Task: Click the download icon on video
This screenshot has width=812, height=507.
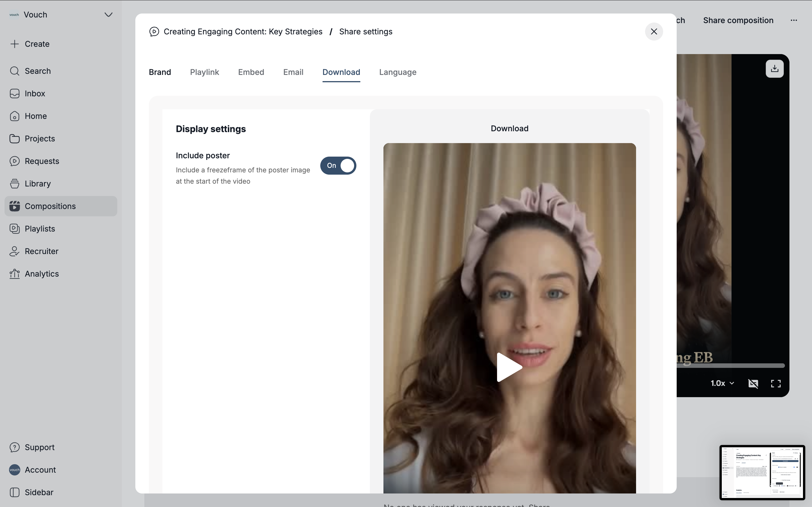Action: pyautogui.click(x=775, y=69)
